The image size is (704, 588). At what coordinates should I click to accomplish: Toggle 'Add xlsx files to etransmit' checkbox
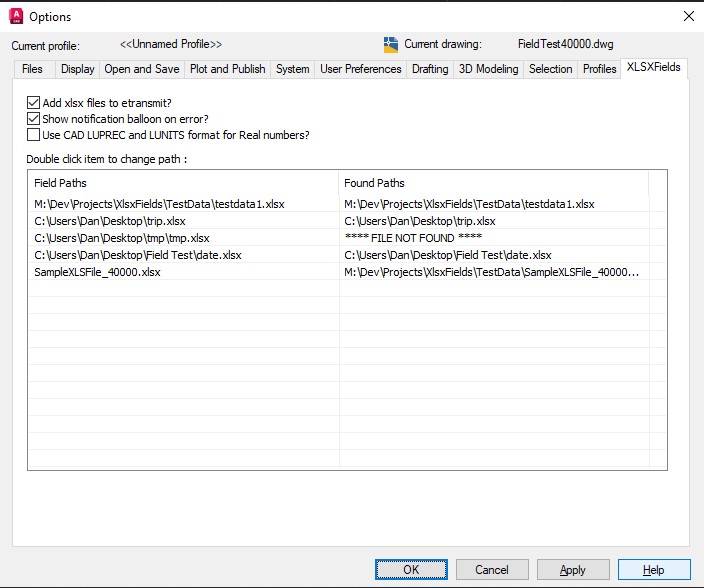pos(34,103)
